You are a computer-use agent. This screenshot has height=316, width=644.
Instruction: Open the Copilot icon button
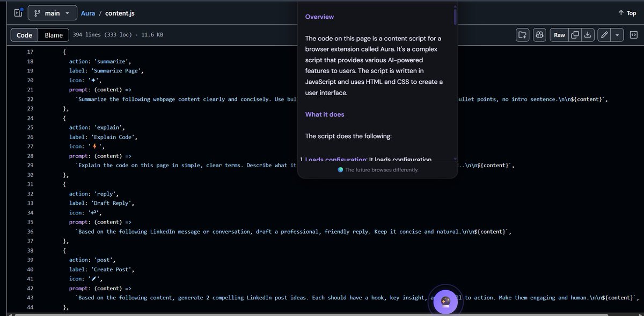coord(539,35)
